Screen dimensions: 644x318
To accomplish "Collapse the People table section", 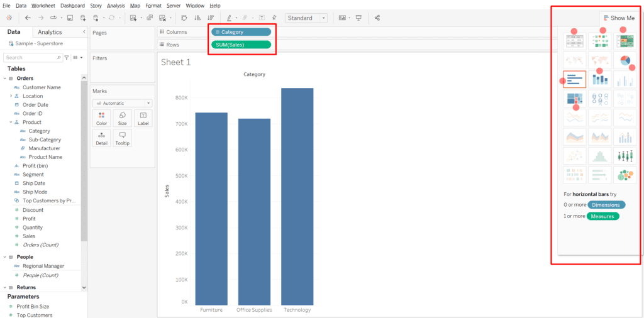I will click(x=5, y=257).
